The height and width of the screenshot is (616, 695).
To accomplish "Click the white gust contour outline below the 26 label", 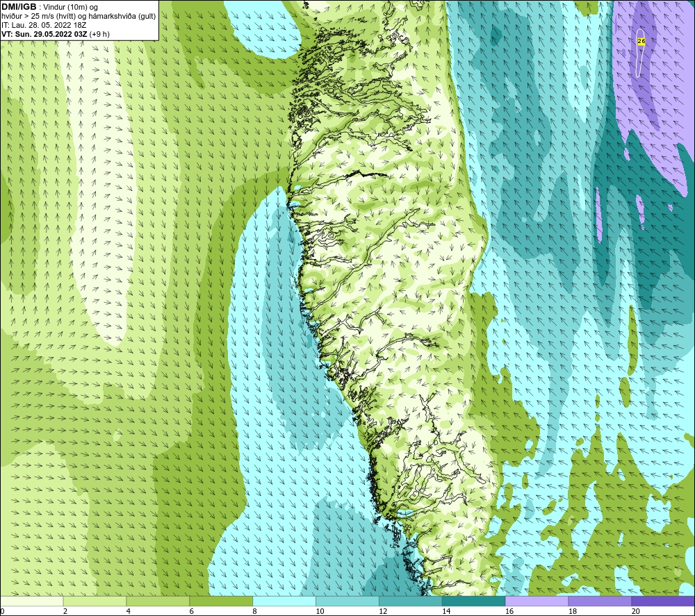I will (640, 53).
